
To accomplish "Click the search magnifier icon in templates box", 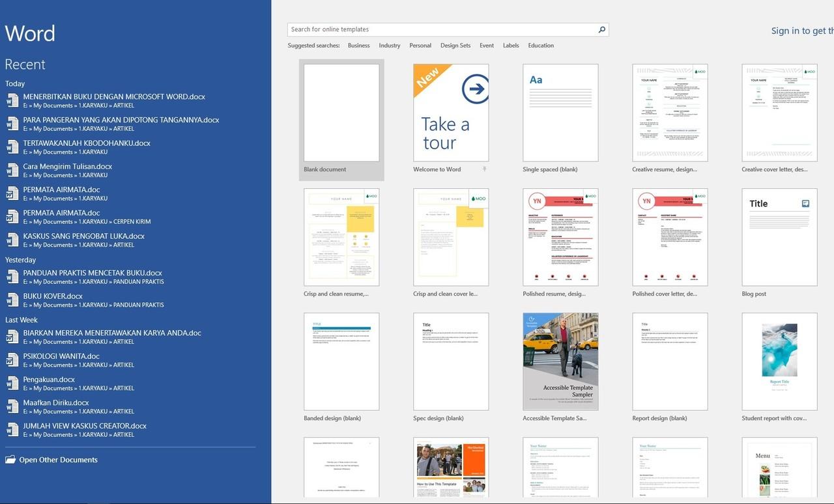I will pyautogui.click(x=602, y=29).
